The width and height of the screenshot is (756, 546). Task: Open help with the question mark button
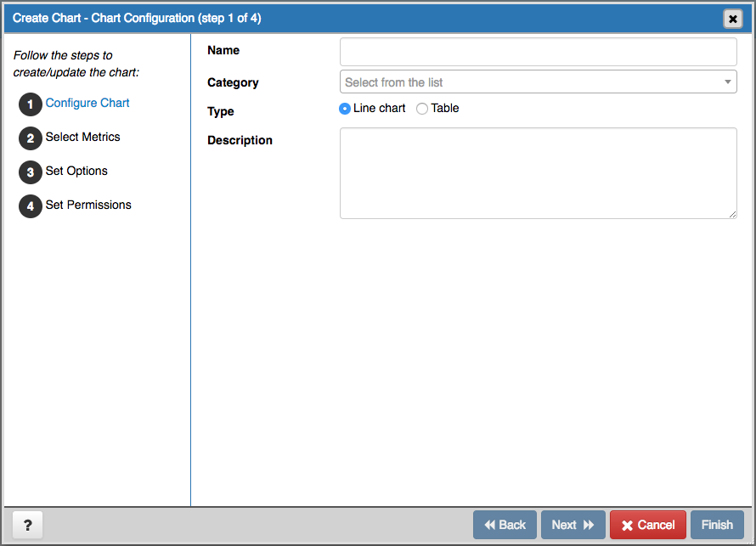[27, 525]
